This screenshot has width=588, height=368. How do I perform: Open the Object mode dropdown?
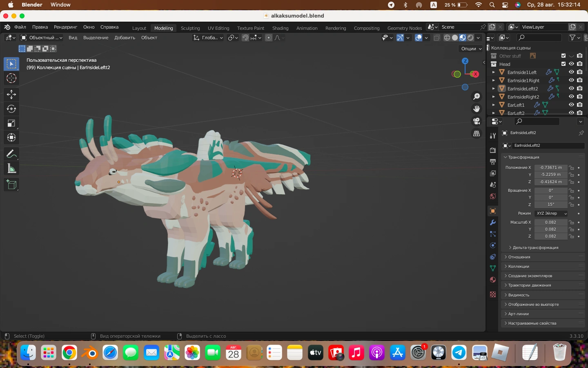click(x=42, y=38)
